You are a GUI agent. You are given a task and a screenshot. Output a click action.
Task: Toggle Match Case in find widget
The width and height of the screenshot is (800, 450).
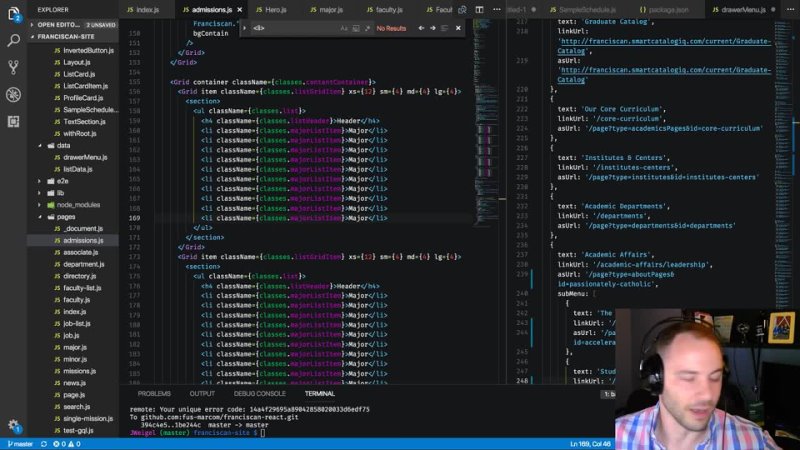(x=344, y=28)
